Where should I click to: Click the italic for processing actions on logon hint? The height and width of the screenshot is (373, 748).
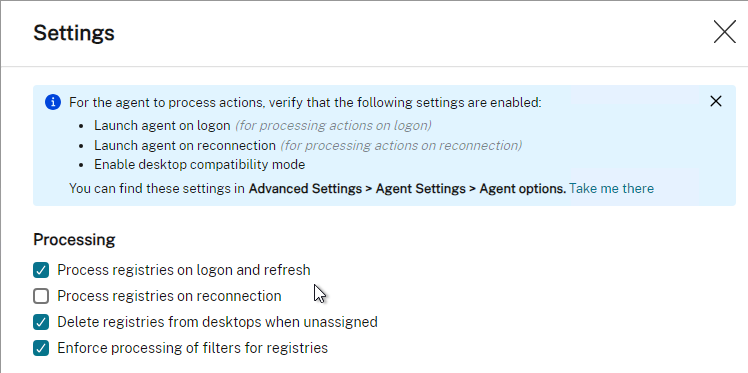[x=333, y=125]
